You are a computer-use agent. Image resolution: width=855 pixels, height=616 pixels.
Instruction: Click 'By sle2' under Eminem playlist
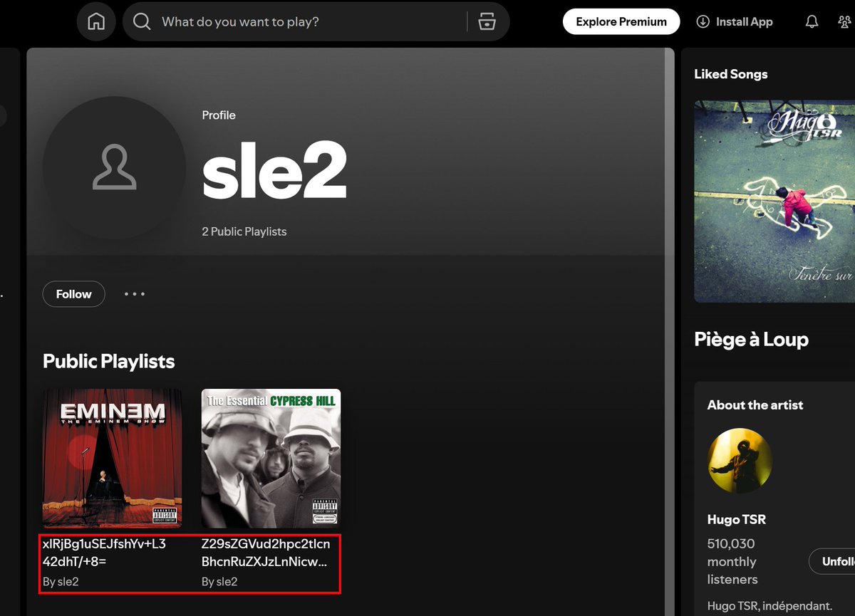61,582
